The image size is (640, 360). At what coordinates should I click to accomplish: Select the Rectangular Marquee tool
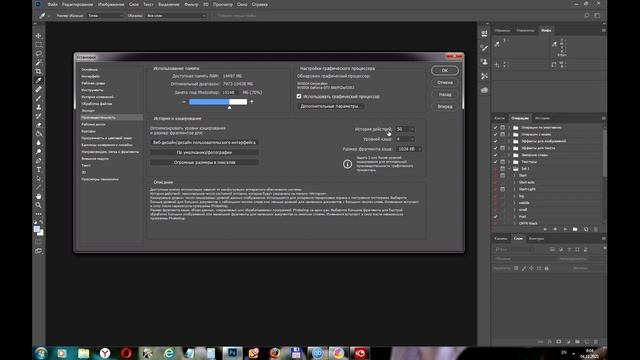38,44
